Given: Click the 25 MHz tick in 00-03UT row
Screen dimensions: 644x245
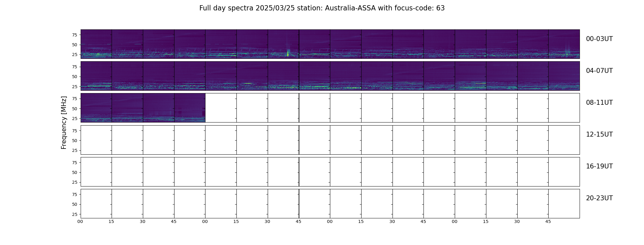Looking at the screenshot, I should tap(75, 55).
